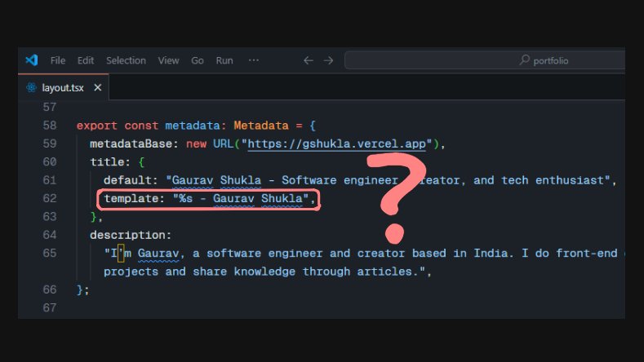644x362 pixels.
Task: Click the default property on line 61
Action: coord(127,180)
